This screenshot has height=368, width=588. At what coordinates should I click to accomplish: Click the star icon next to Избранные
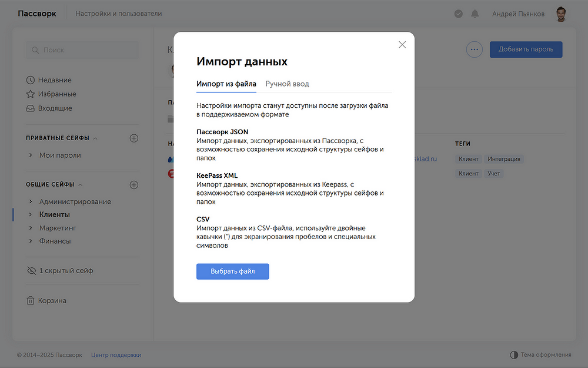[x=31, y=94]
